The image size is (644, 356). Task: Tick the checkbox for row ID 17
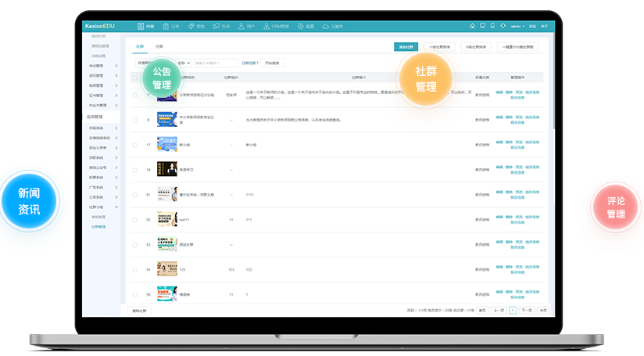tap(134, 145)
